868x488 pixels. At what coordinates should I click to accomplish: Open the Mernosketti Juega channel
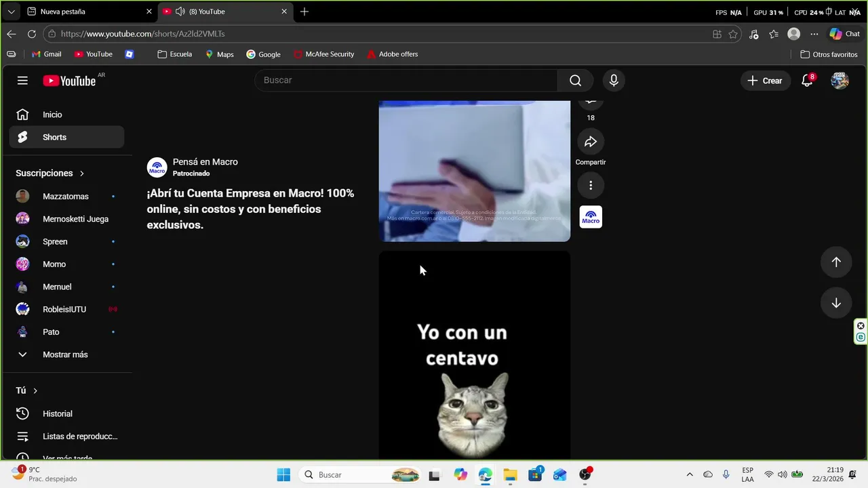tap(66, 219)
